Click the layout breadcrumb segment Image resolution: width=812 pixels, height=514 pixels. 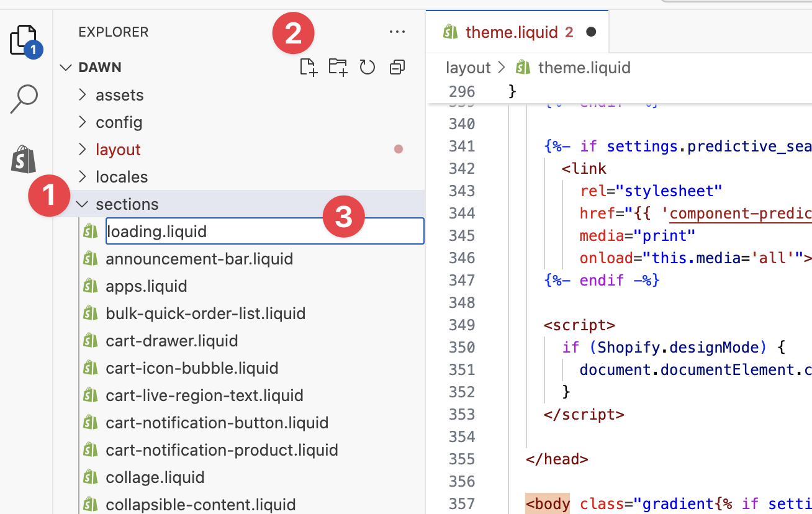[468, 67]
